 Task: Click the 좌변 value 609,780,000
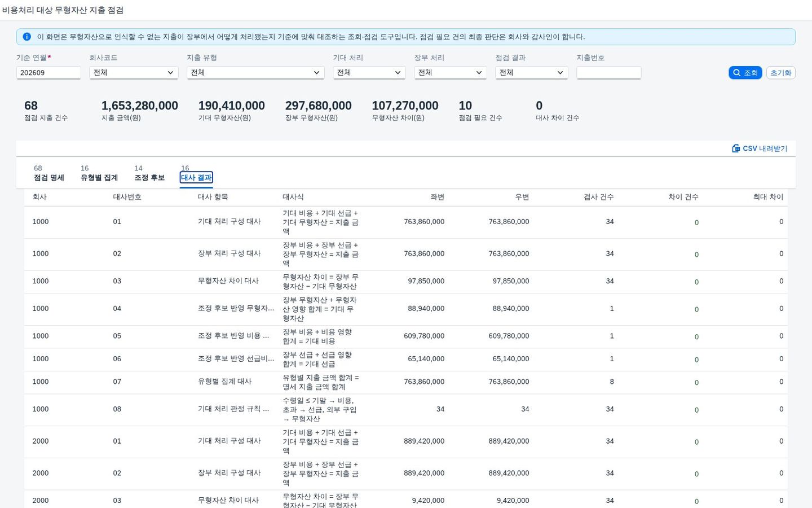pos(424,336)
